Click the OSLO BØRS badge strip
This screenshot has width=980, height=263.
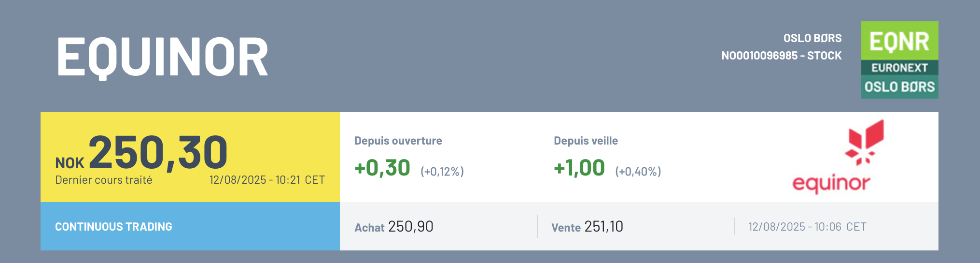click(899, 87)
